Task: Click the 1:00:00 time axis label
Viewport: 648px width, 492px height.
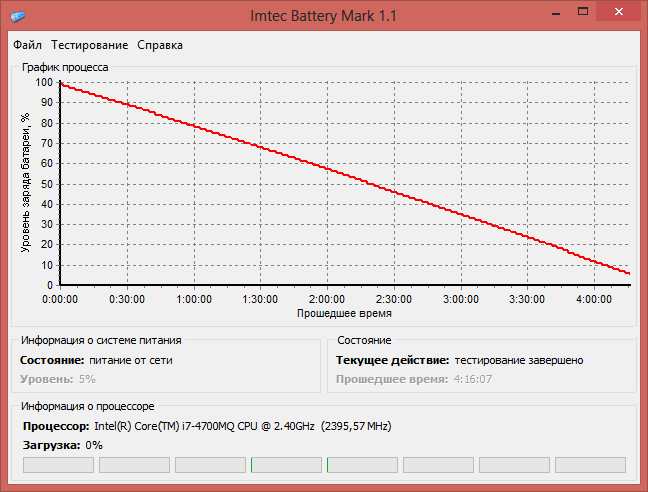Action: [x=194, y=299]
